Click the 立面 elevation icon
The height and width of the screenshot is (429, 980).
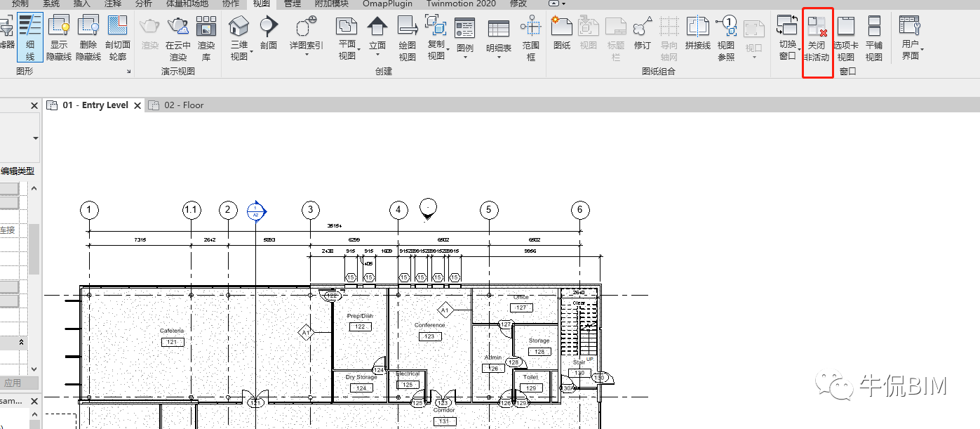coord(377,27)
